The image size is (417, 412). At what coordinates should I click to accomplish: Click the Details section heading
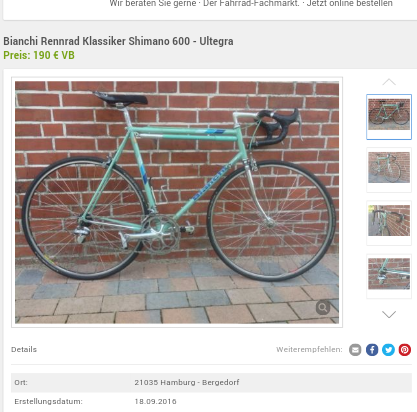(x=24, y=349)
